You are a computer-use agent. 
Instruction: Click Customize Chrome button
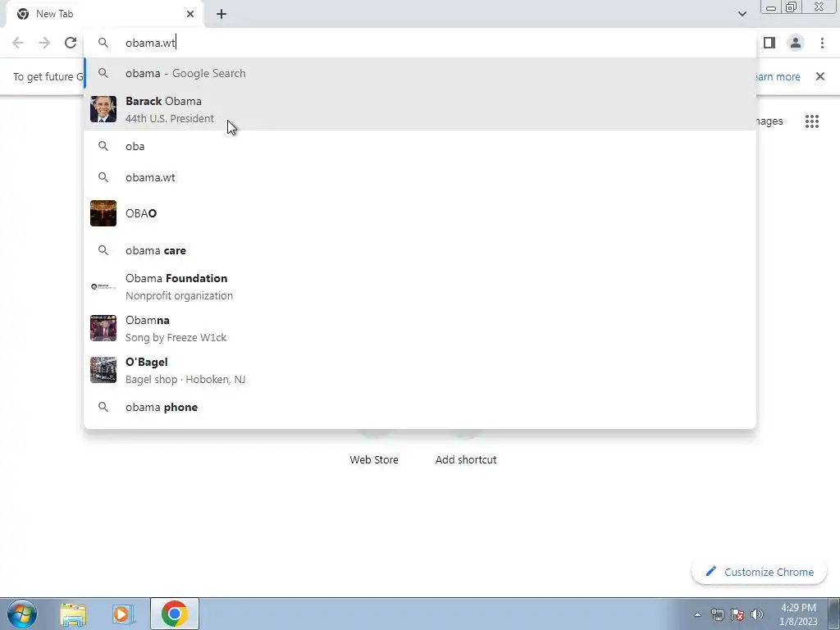pos(759,572)
